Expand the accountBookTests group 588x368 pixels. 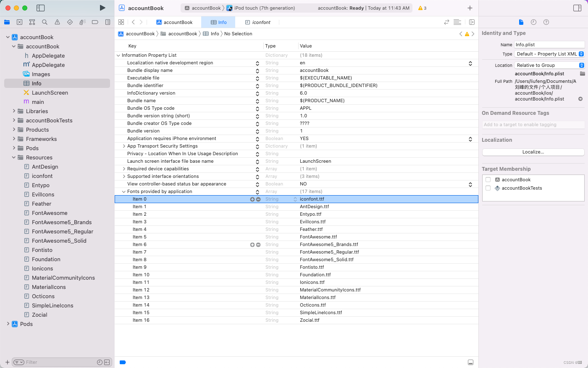pyautogui.click(x=14, y=120)
